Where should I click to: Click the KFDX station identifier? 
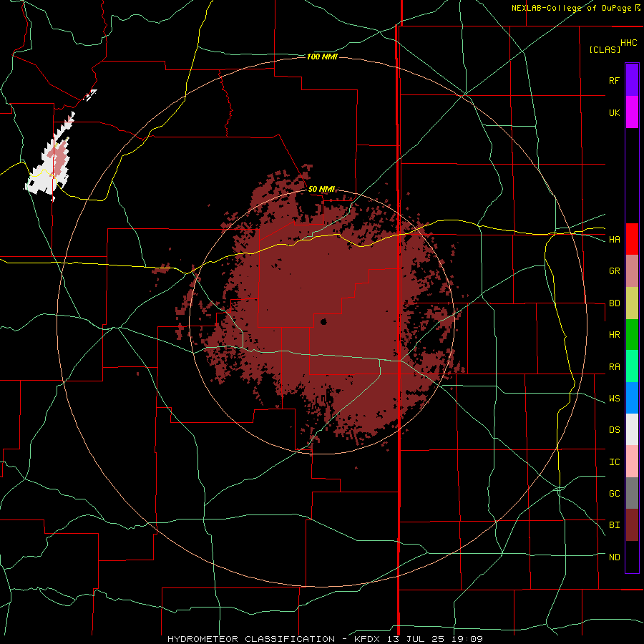(x=368, y=639)
